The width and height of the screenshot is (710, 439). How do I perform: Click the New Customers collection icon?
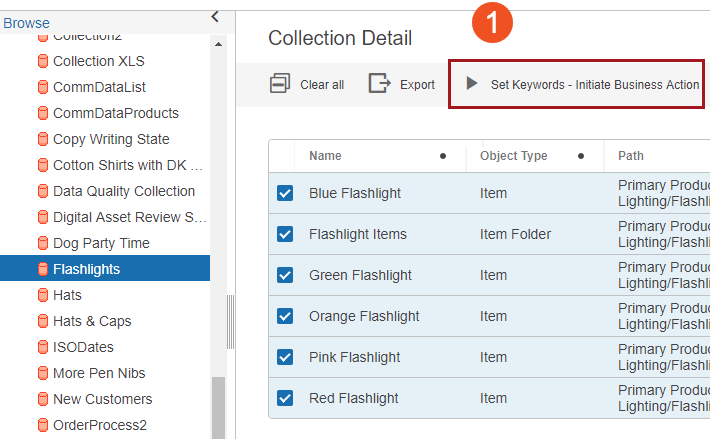click(x=43, y=399)
